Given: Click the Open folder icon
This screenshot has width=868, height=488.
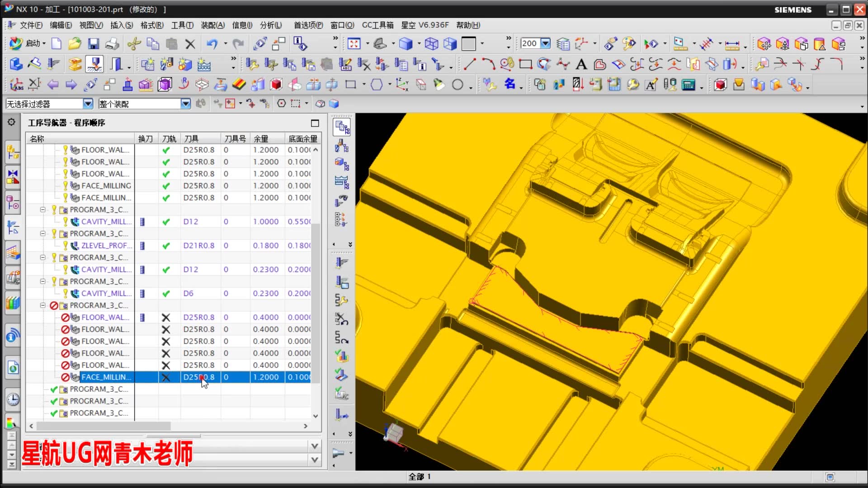Looking at the screenshot, I should click(x=75, y=44).
